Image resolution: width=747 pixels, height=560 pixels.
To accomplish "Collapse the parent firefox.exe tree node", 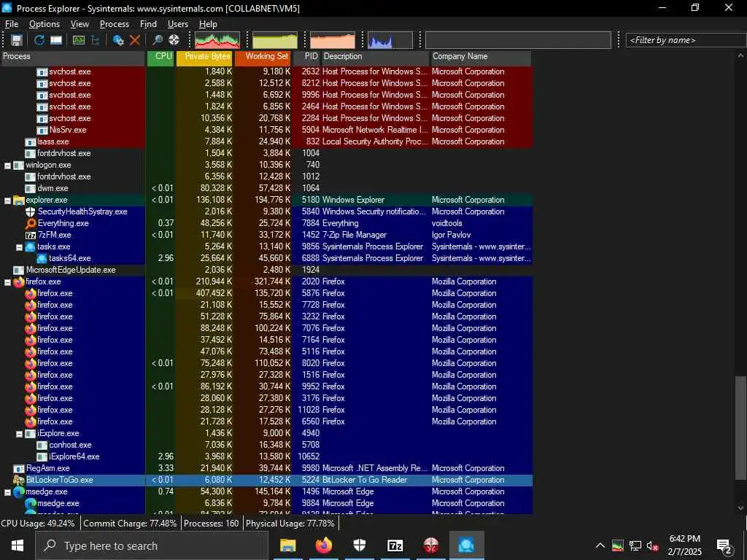I will [7, 282].
